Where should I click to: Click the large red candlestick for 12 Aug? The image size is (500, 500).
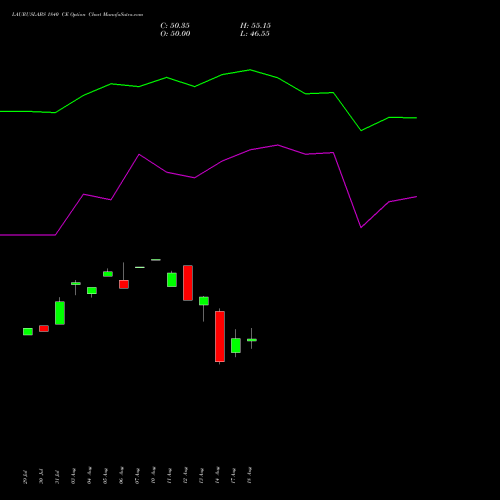pos(188,283)
